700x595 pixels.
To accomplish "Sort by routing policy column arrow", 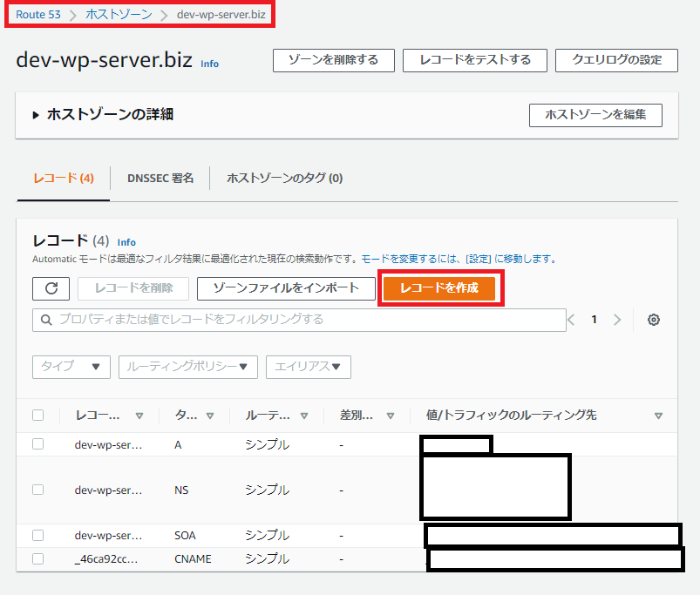I will (303, 416).
